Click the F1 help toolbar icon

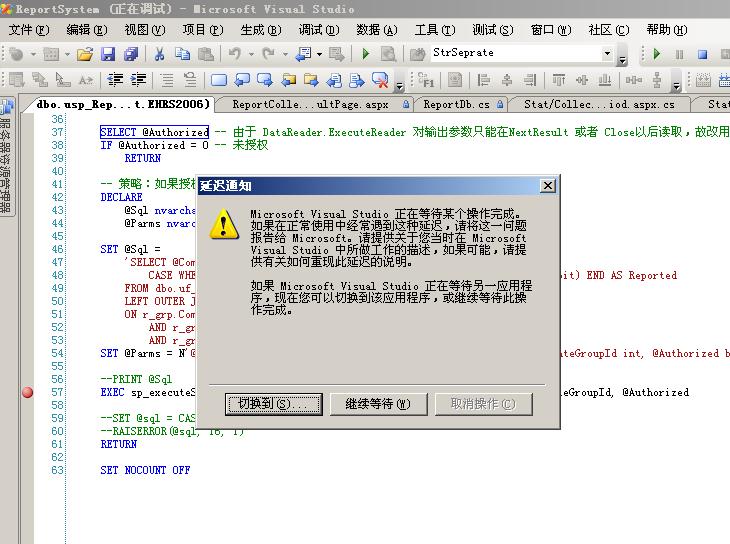[426, 80]
